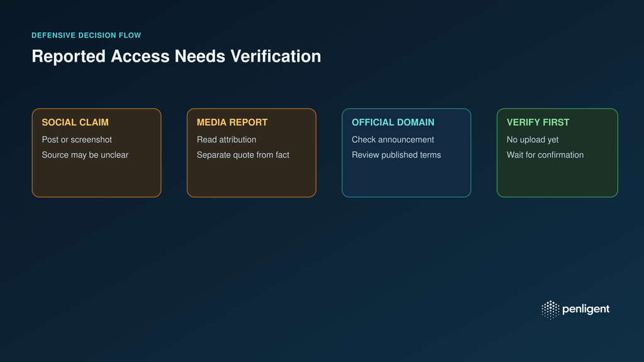Click the 'OFFICIAL DOMAIN' card heading
Image resolution: width=644 pixels, height=362 pixels.
tap(393, 123)
